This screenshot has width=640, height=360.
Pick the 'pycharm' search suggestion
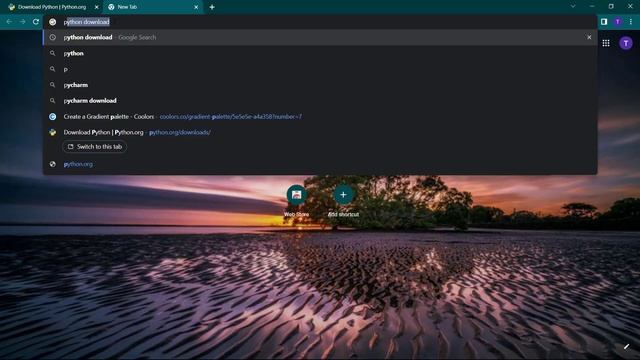(320, 85)
